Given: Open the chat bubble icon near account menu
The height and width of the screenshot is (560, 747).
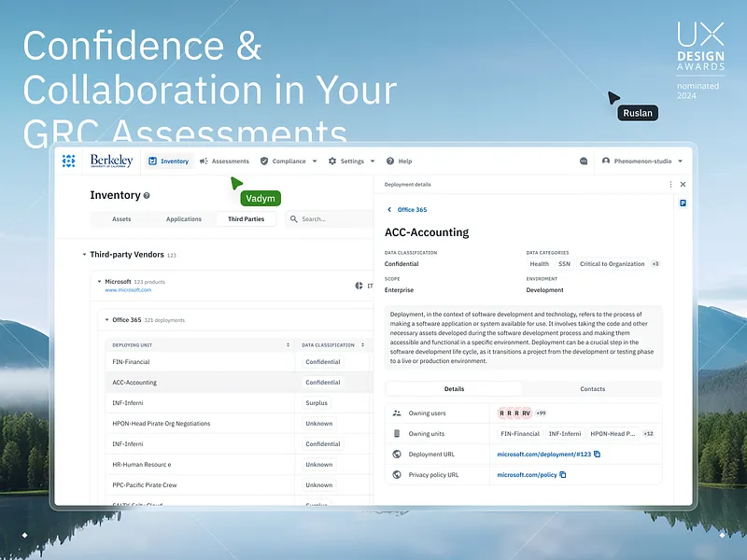Looking at the screenshot, I should (x=584, y=161).
